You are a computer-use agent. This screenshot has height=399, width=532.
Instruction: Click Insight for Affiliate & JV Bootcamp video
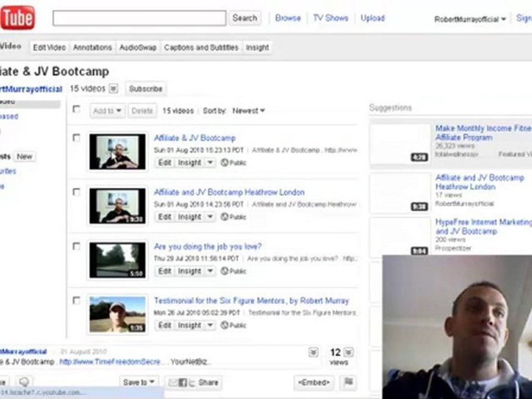(x=190, y=162)
